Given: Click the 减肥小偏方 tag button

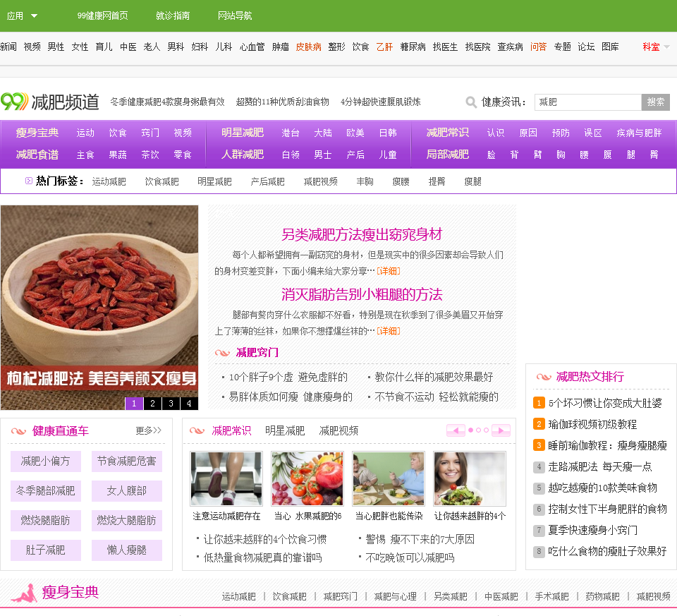Looking at the screenshot, I should coord(45,461).
